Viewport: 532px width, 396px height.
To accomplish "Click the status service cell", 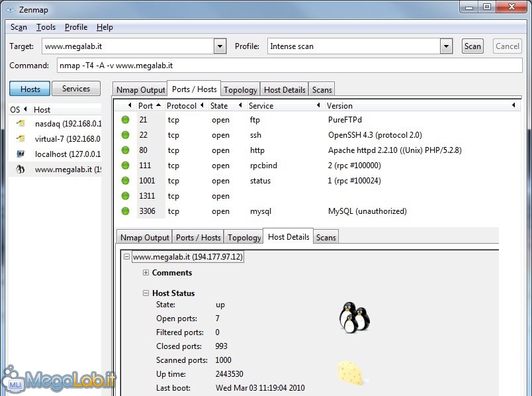I will tap(260, 181).
